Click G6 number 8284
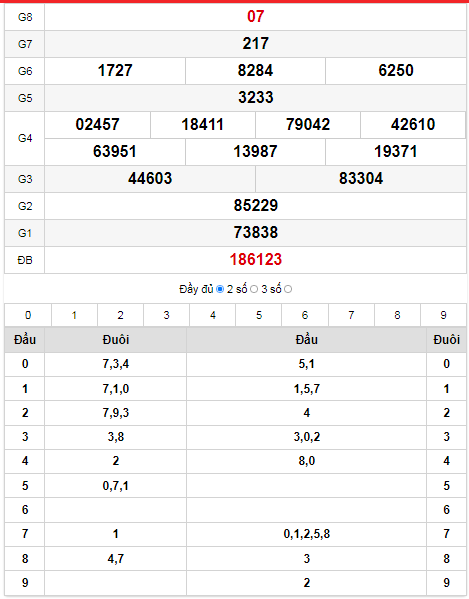Image resolution: width=469 pixels, height=599 pixels. click(x=256, y=71)
